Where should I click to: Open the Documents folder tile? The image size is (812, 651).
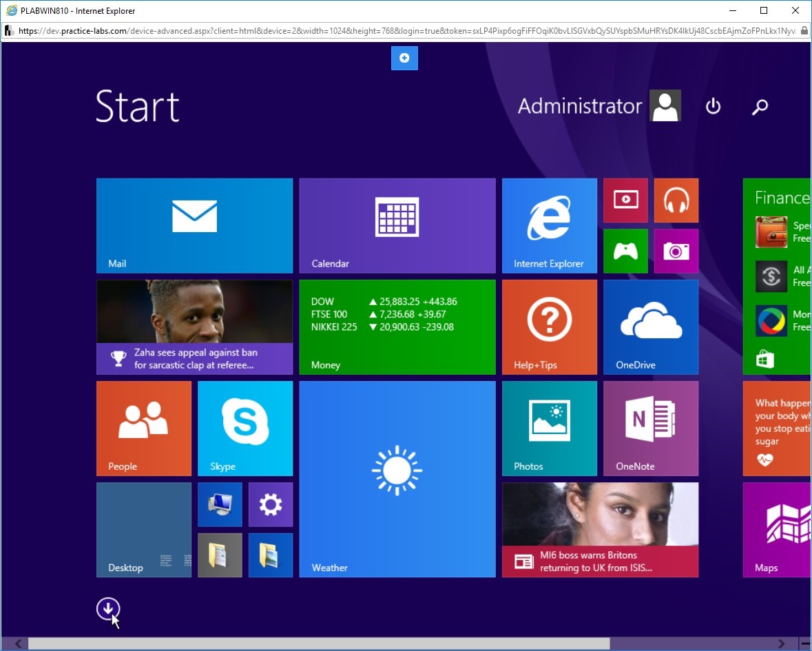(220, 555)
